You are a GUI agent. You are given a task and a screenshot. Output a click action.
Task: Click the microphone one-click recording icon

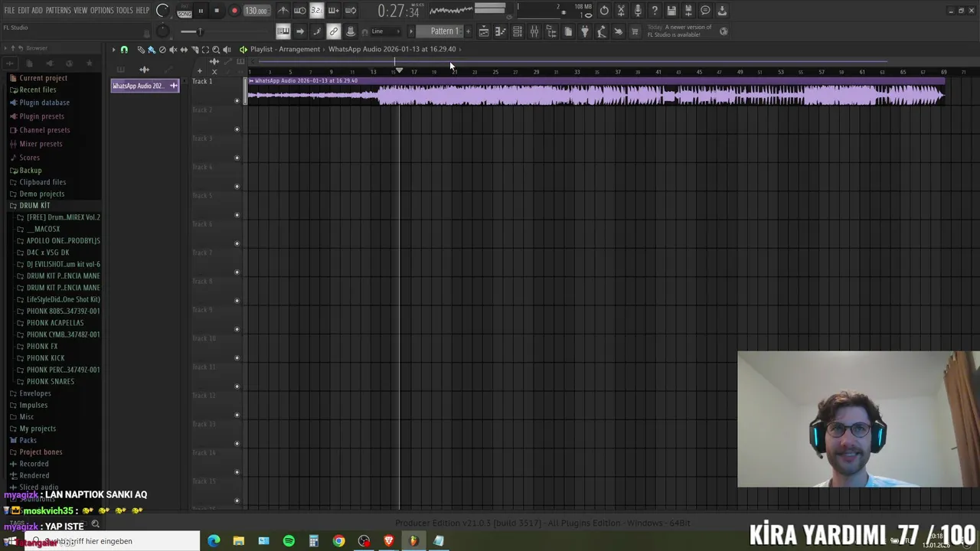638,11
